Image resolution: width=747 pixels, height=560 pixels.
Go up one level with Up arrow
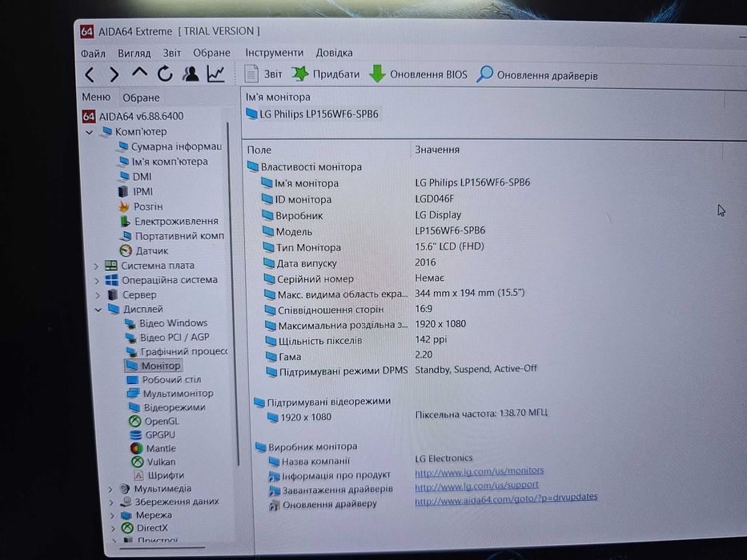pos(139,73)
